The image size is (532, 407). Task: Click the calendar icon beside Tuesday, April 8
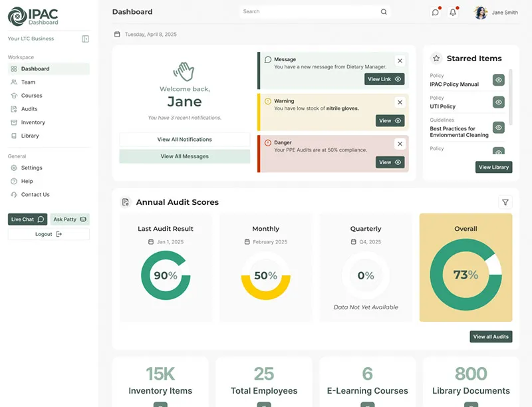pyautogui.click(x=117, y=35)
